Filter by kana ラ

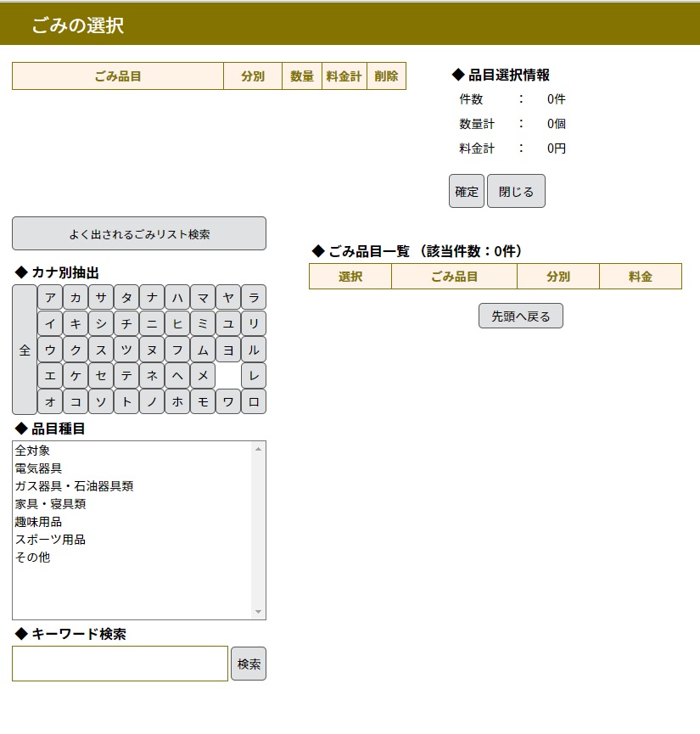coord(254,297)
